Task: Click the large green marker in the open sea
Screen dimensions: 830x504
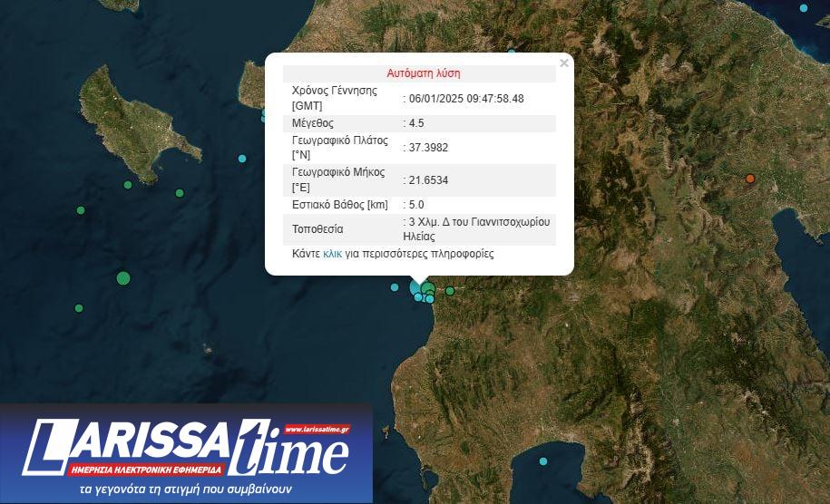Action: point(123,277)
